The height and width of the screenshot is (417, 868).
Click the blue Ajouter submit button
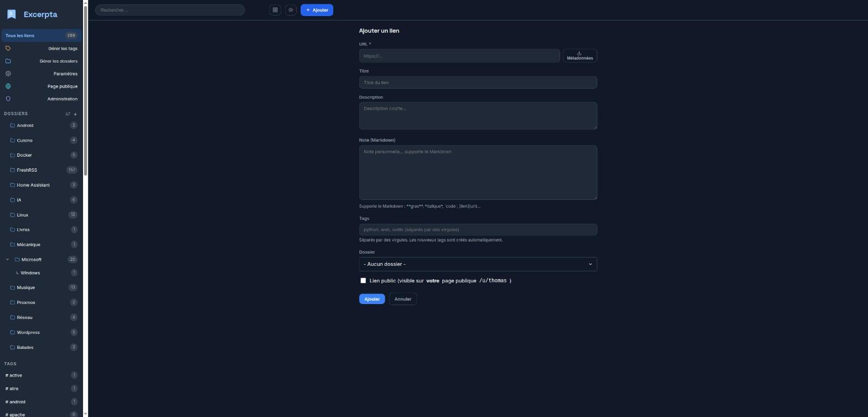(x=371, y=299)
